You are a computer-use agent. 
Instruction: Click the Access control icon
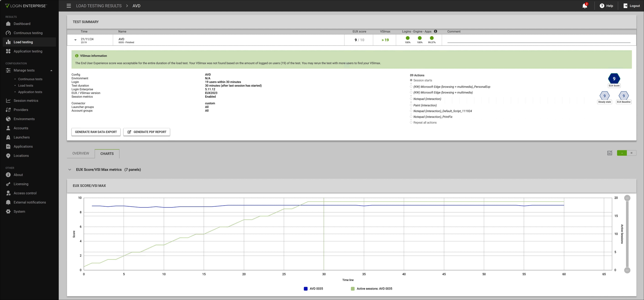8,193
